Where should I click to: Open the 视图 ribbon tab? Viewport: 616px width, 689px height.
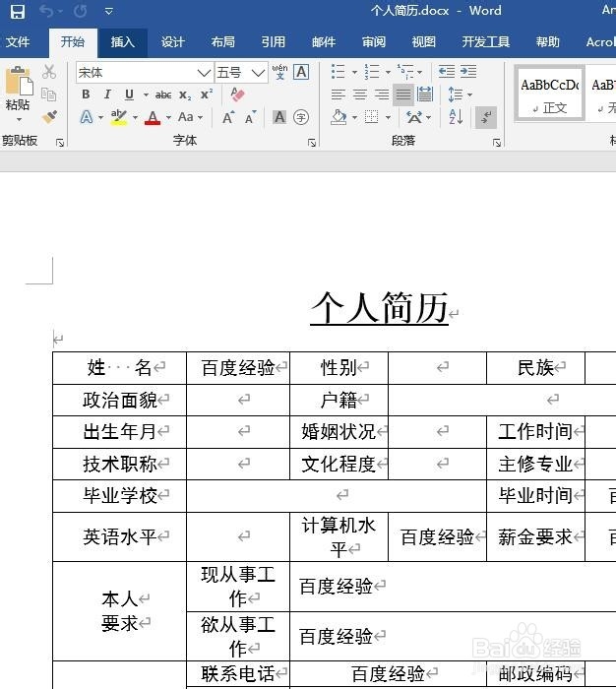pos(424,42)
